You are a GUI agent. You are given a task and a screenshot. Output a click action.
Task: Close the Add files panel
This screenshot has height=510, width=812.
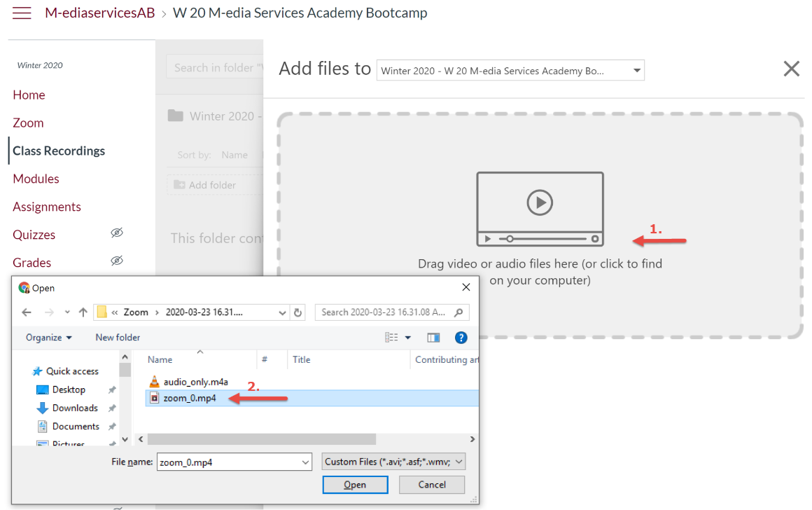[791, 69]
